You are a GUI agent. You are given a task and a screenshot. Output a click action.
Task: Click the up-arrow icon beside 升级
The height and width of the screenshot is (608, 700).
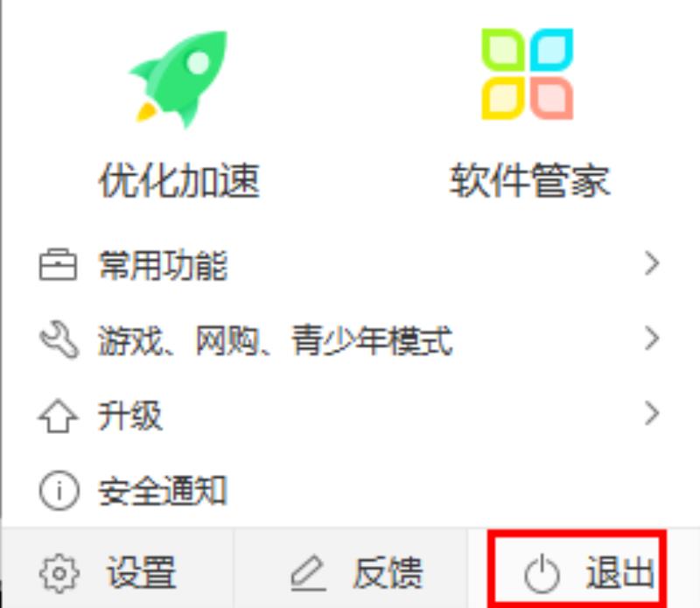[58, 416]
